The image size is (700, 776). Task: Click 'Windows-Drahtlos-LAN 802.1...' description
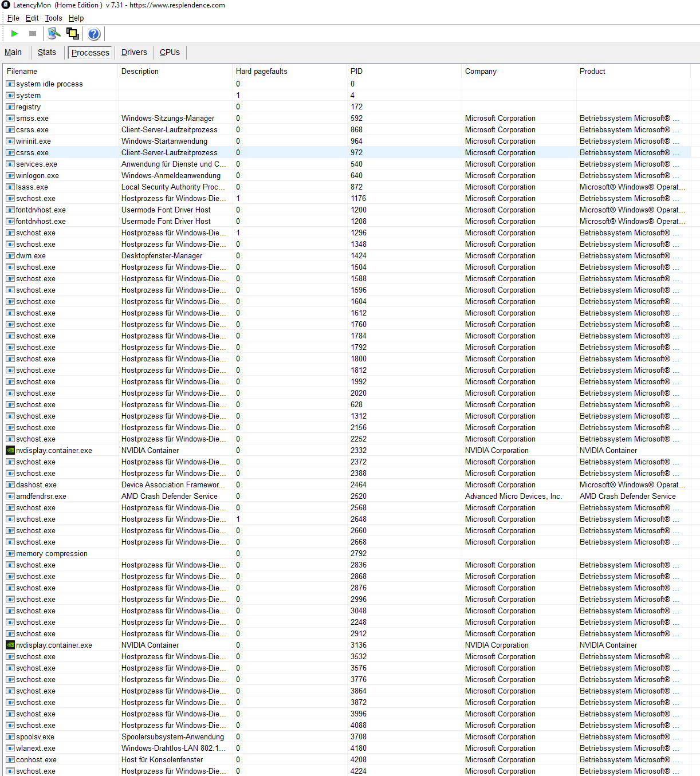(x=174, y=748)
